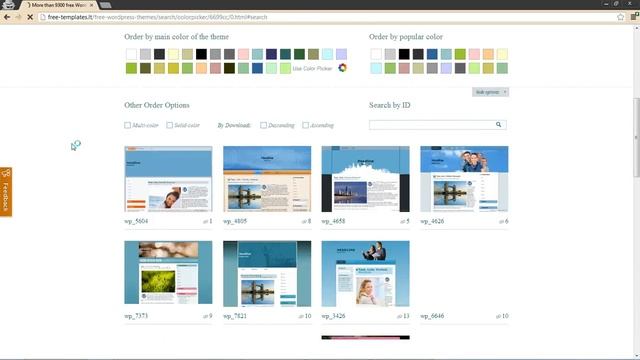
Task: Check the Ascending download order box
Action: tap(305, 125)
